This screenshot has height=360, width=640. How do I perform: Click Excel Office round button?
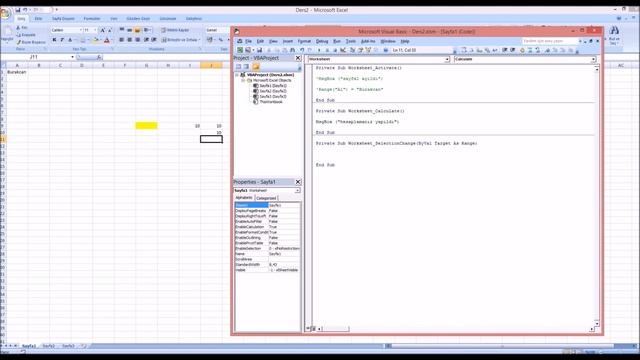(x=5, y=13)
